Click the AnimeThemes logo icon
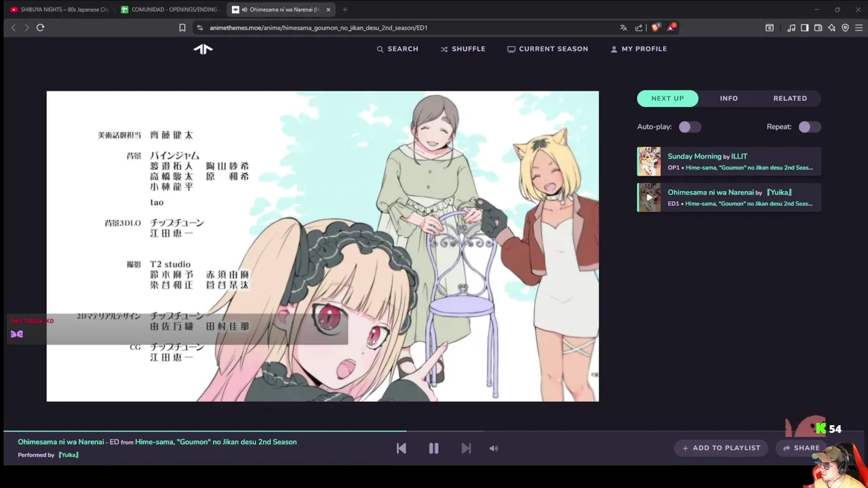 (x=203, y=49)
